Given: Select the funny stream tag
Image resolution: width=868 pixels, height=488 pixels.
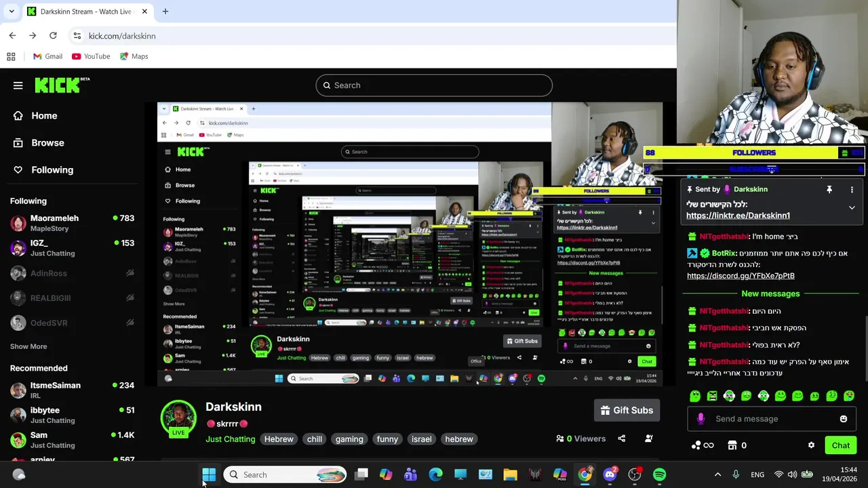Looking at the screenshot, I should [x=387, y=439].
